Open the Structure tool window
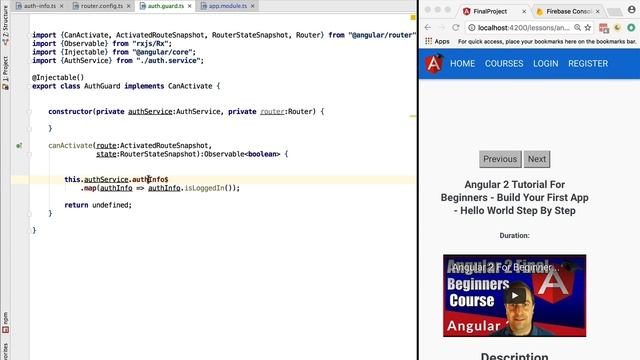The width and height of the screenshot is (640, 360). point(5,24)
